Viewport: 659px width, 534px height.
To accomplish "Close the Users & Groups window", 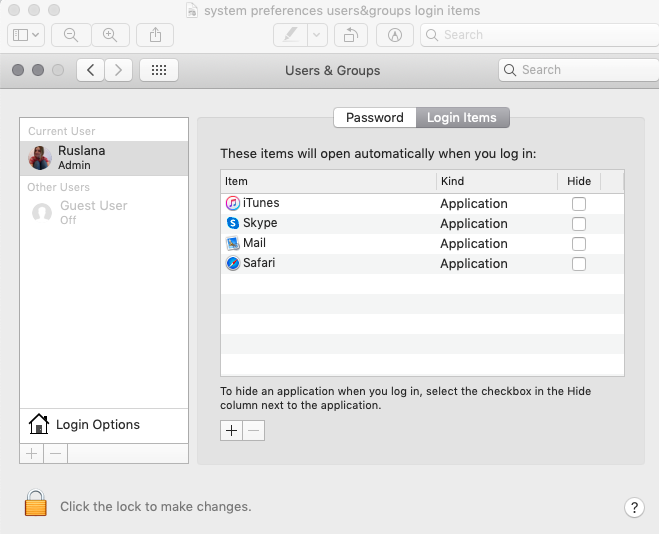I will click(18, 70).
